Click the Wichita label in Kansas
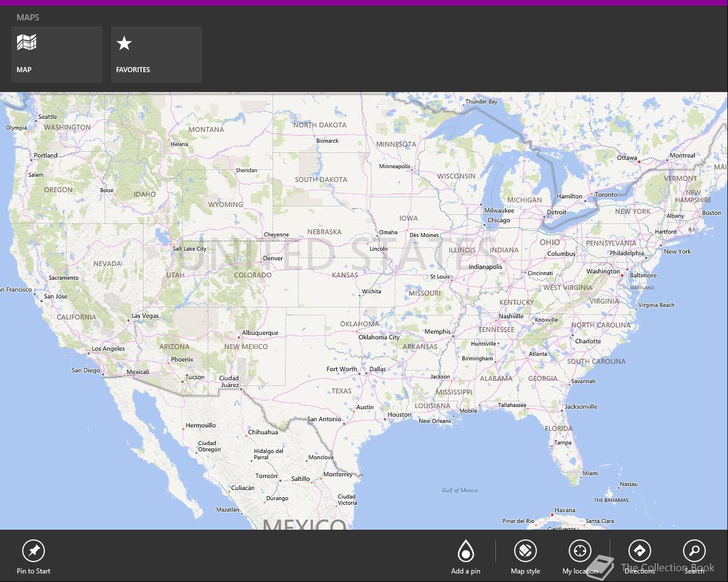 click(371, 291)
